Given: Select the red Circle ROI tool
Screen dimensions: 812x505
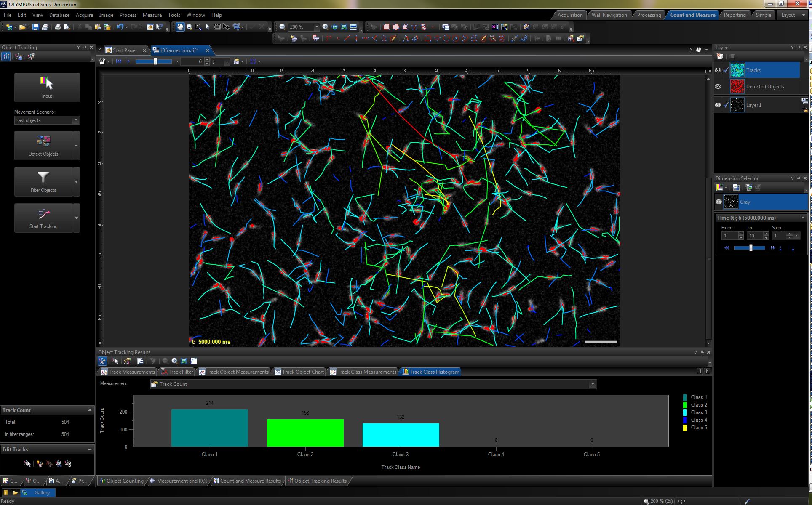Looking at the screenshot, I should (x=396, y=27).
